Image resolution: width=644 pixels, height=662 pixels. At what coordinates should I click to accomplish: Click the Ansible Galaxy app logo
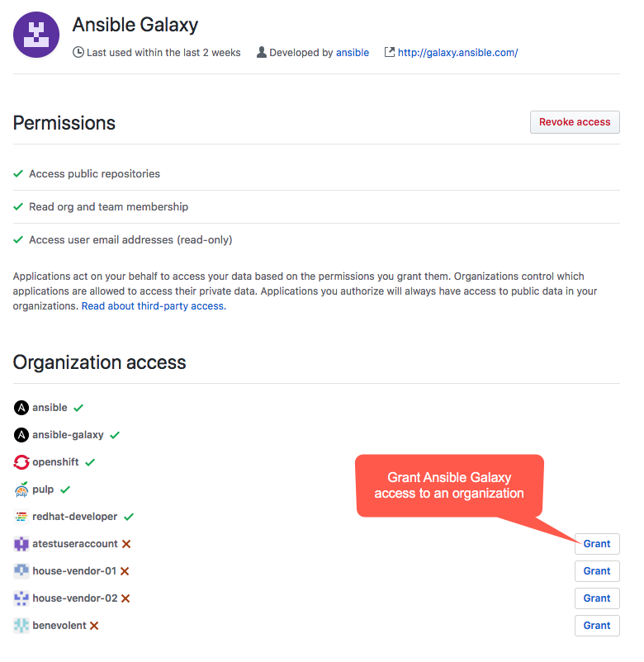click(x=36, y=35)
